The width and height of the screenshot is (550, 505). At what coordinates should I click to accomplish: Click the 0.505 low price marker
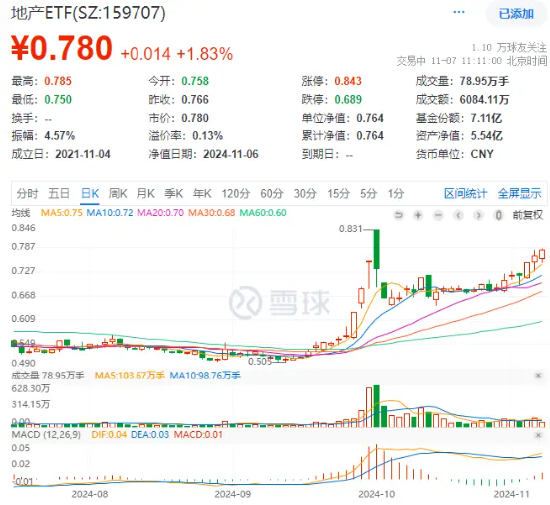point(260,362)
